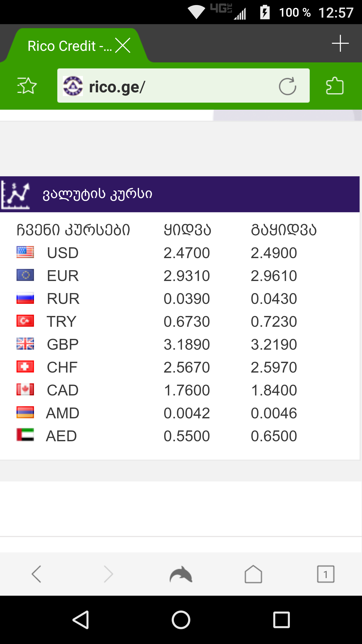Open the bookmarks star icon
Viewport: 362px width, 644px height.
[x=27, y=86]
